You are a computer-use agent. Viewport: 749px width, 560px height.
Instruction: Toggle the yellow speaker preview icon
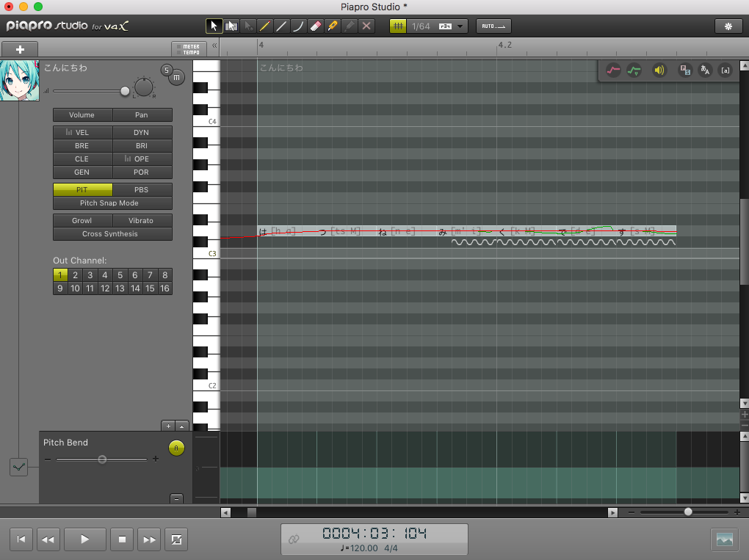[659, 70]
